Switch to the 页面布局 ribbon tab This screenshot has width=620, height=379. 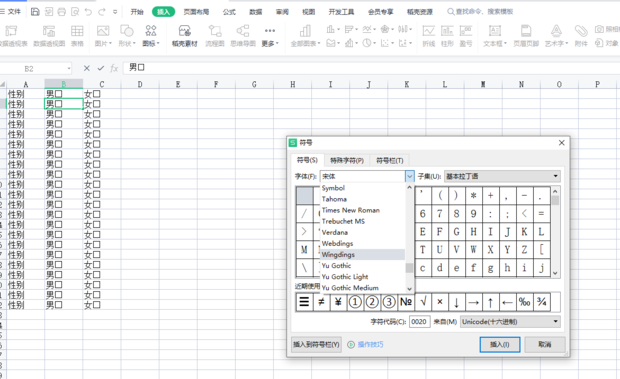click(196, 12)
